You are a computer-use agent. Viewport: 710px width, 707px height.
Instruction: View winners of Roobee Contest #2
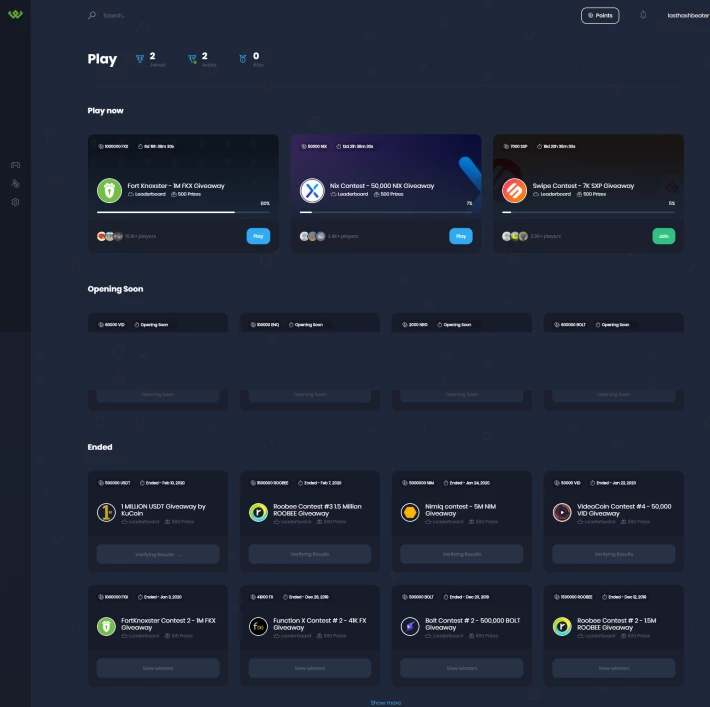pos(614,668)
